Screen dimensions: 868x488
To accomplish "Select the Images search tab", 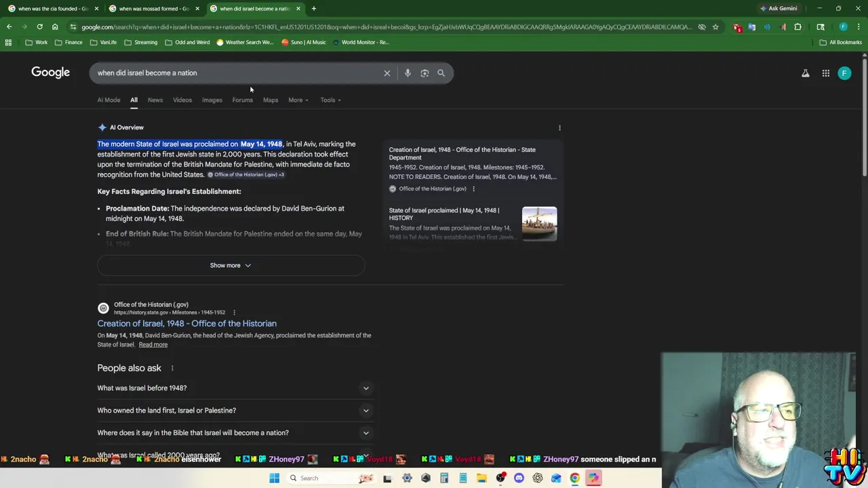I will point(212,100).
